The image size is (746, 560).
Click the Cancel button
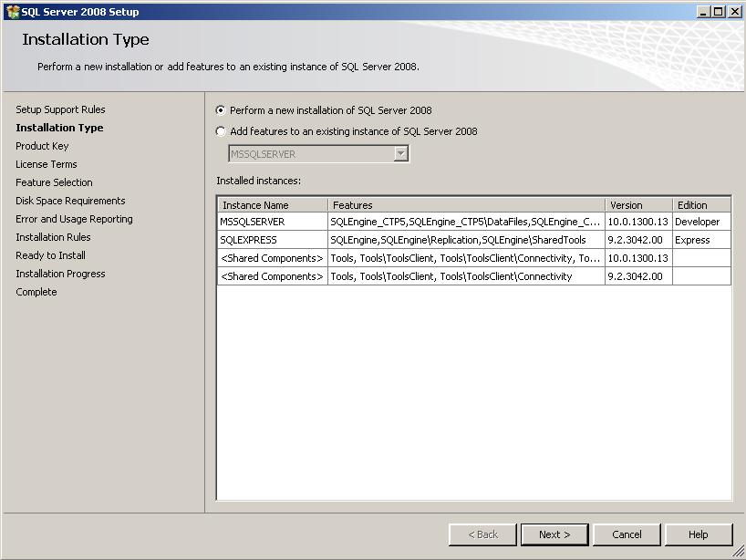(x=627, y=534)
